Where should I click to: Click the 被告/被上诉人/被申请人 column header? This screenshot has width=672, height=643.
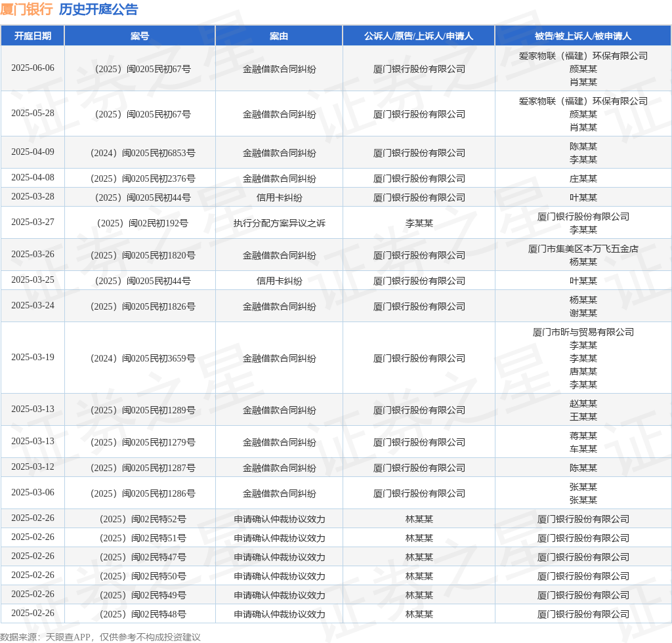tap(583, 36)
